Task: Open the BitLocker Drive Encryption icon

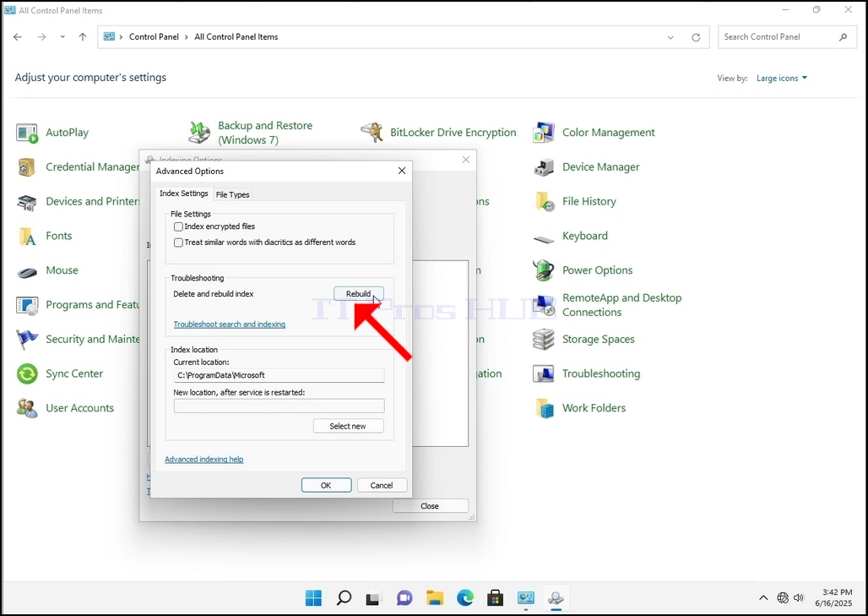Action: coord(372,133)
